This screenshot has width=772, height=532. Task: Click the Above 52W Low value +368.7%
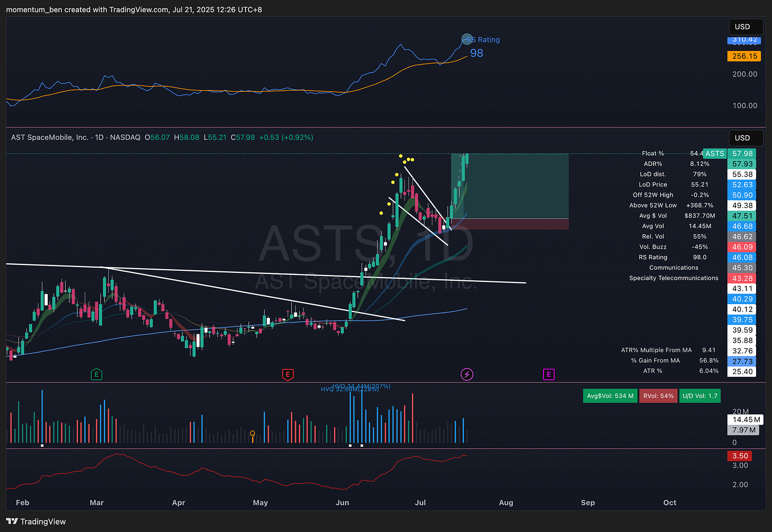pyautogui.click(x=700, y=206)
